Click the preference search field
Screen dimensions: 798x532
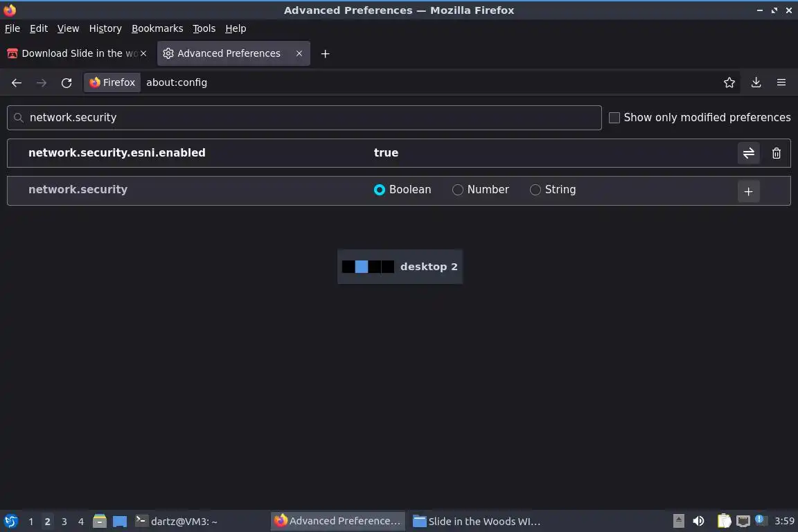tap(304, 118)
